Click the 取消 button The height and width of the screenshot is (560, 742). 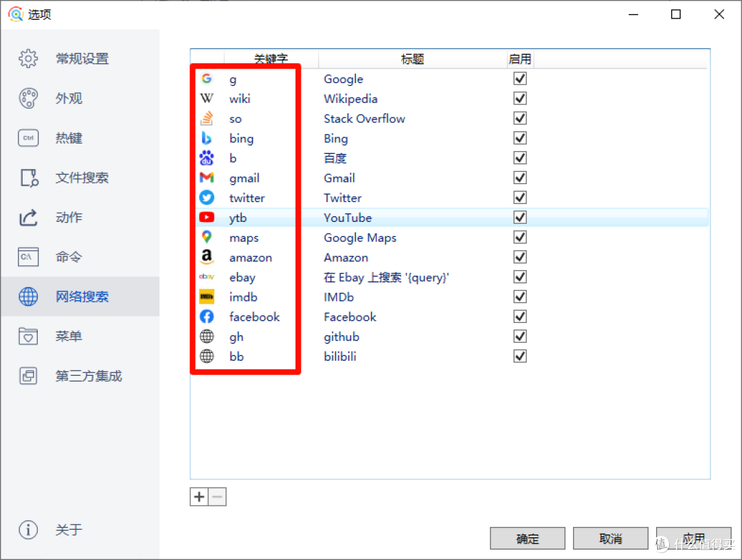(611, 539)
